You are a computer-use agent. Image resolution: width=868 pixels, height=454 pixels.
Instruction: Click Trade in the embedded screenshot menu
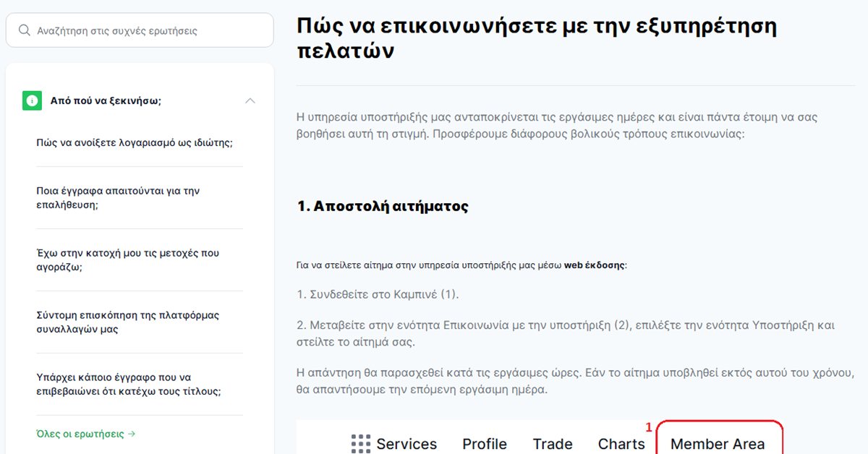(x=553, y=444)
